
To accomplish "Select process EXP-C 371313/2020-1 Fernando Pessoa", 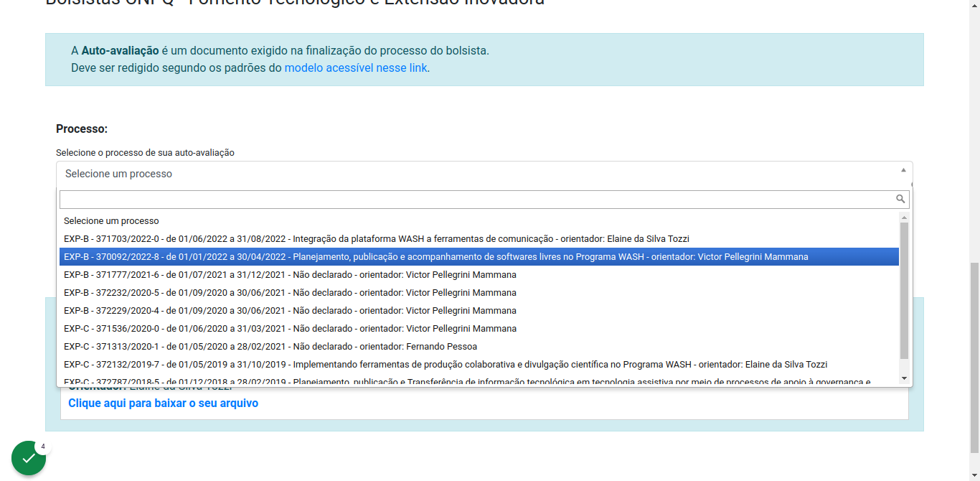I will click(x=479, y=346).
